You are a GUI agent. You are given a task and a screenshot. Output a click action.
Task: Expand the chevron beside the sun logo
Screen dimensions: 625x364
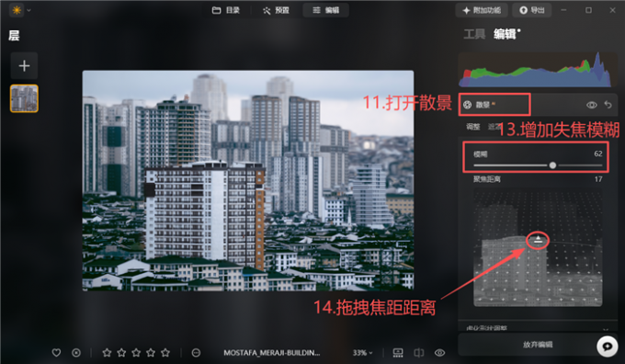[x=28, y=10]
